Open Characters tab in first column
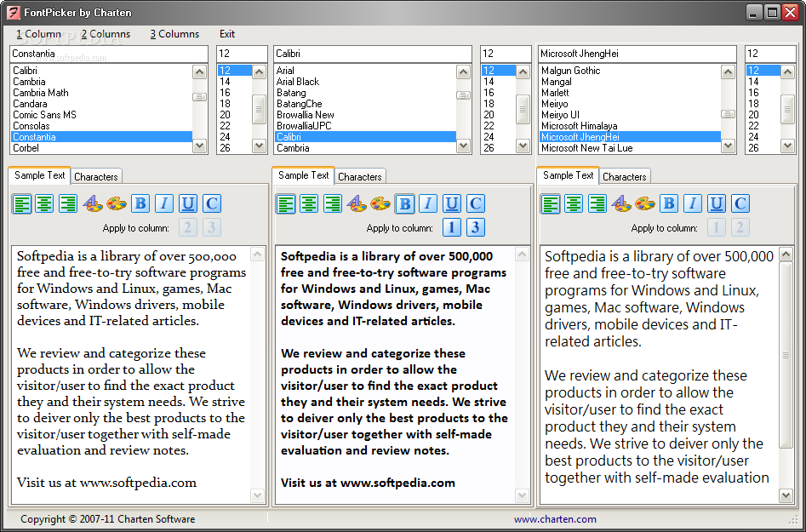The image size is (806, 532). pyautogui.click(x=96, y=177)
